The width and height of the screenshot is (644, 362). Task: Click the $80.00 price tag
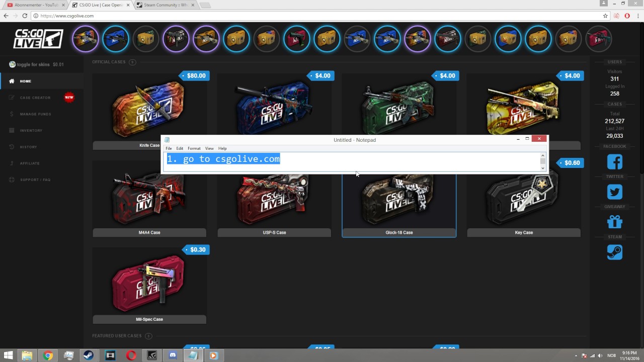(194, 76)
